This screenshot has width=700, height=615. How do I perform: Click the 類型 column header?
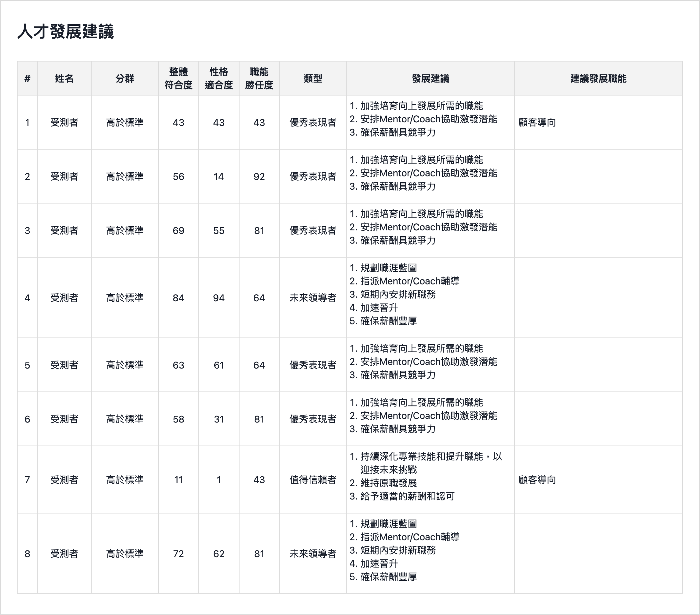point(313,78)
